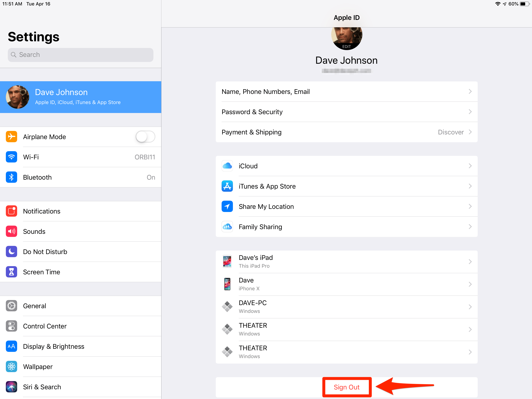Open Display & Brightness settings

point(54,346)
